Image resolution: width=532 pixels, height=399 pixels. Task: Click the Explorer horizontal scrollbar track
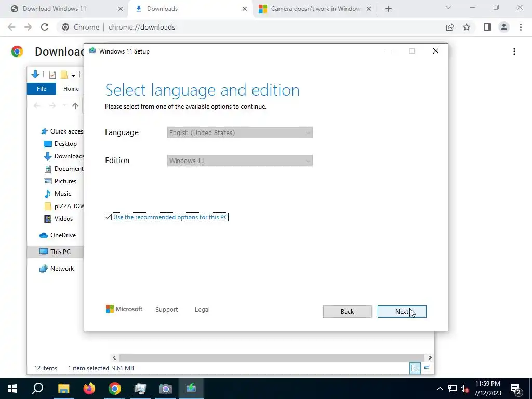click(x=271, y=357)
